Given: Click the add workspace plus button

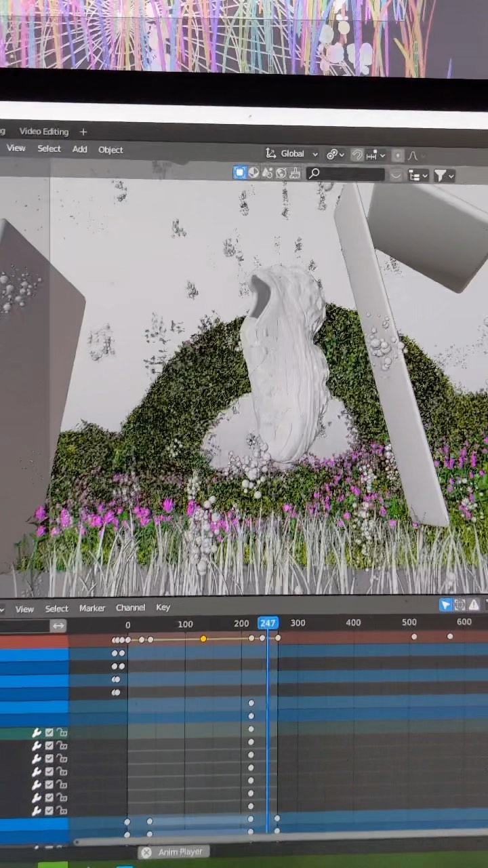Looking at the screenshot, I should [x=83, y=132].
